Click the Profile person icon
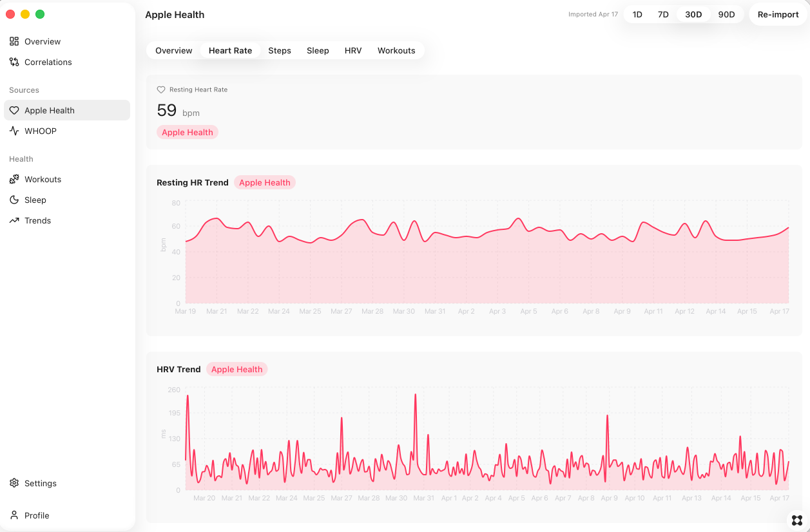This screenshot has width=810, height=532. [x=14, y=516]
